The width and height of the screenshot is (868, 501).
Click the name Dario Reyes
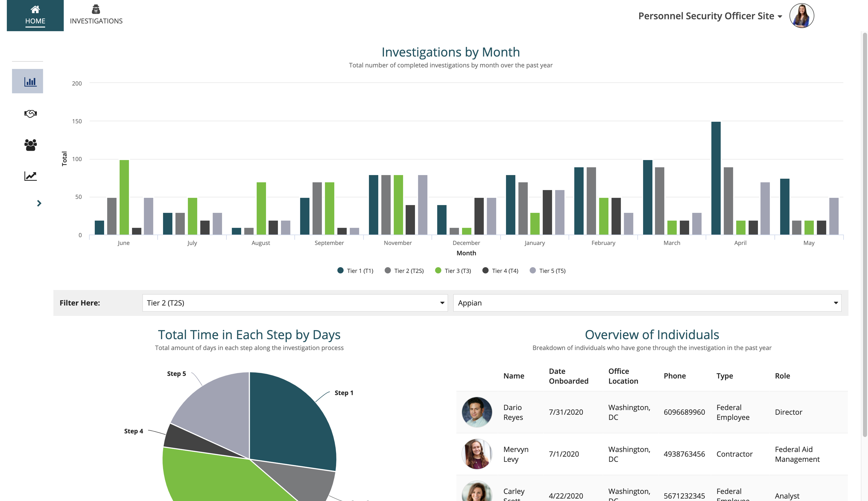[513, 412]
